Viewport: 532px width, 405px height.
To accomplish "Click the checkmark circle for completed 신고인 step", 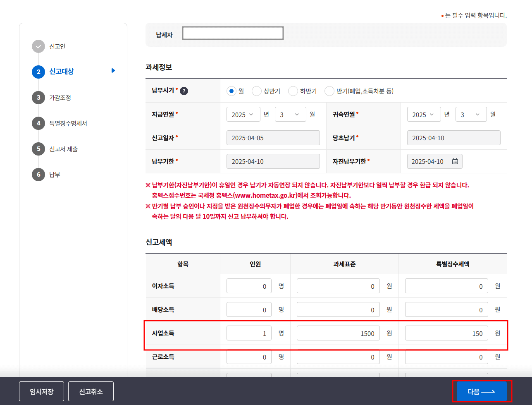I will pos(38,46).
